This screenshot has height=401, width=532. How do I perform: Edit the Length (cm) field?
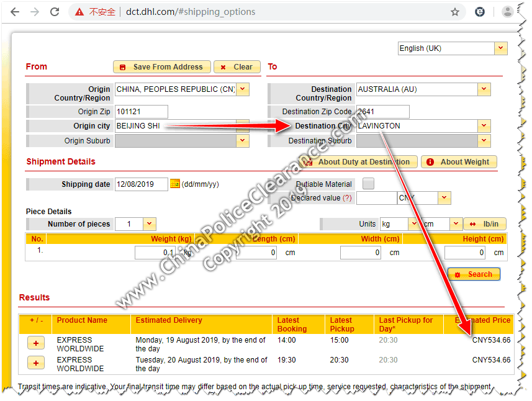click(x=256, y=253)
